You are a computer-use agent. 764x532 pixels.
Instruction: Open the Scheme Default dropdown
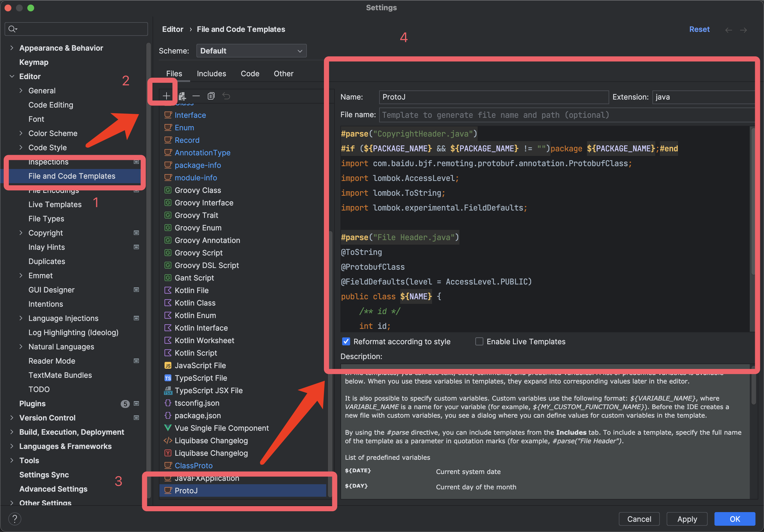tap(251, 51)
